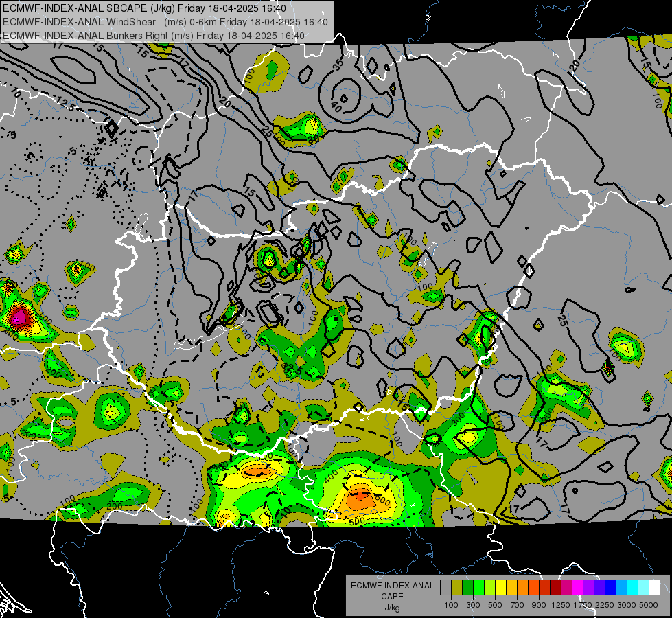Click the WindShear_ 0-6km title line
672x618 pixels.
click(x=165, y=22)
